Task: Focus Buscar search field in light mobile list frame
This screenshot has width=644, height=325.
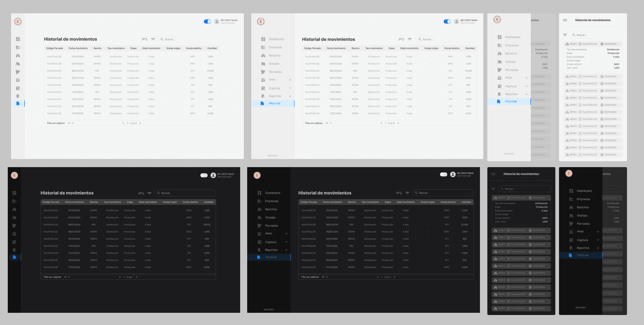Action: (597, 35)
